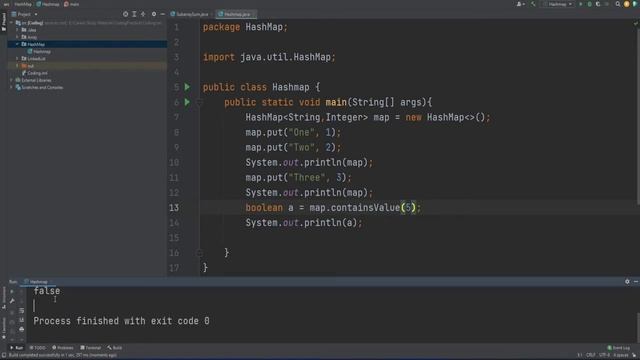The width and height of the screenshot is (640, 360).
Task: Hide the Project panel with minus icon
Action: pyautogui.click(x=162, y=14)
